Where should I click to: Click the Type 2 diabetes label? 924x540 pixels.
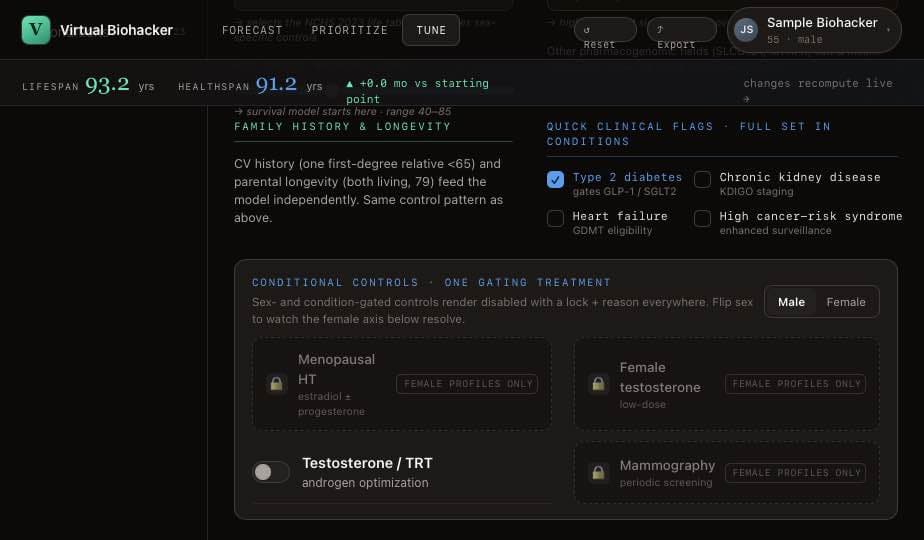click(627, 177)
